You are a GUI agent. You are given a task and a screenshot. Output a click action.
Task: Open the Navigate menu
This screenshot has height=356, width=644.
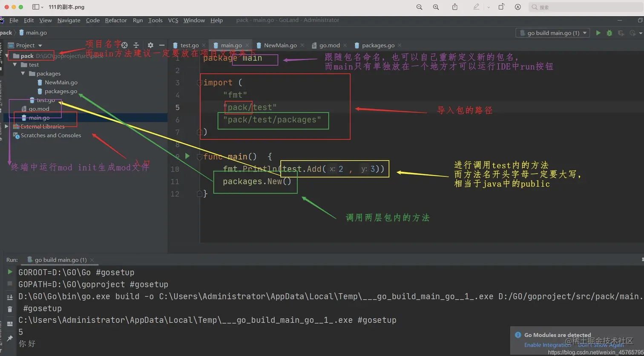pos(69,20)
